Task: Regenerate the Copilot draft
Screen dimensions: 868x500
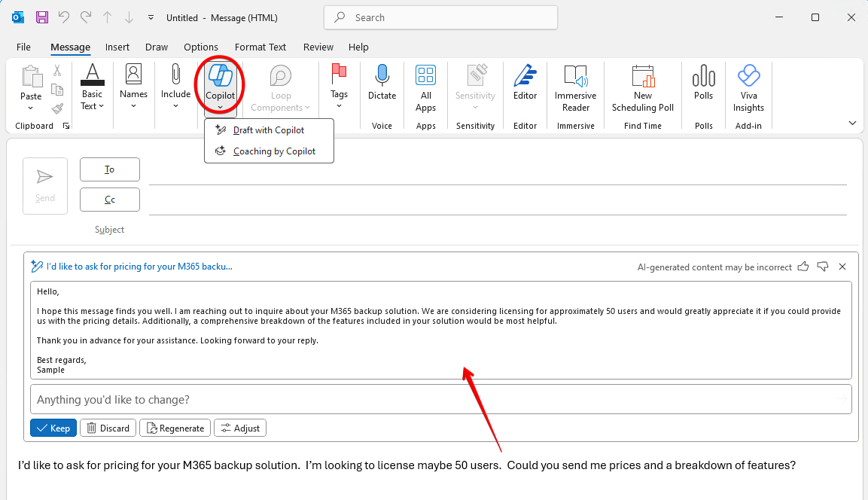Action: 175,428
